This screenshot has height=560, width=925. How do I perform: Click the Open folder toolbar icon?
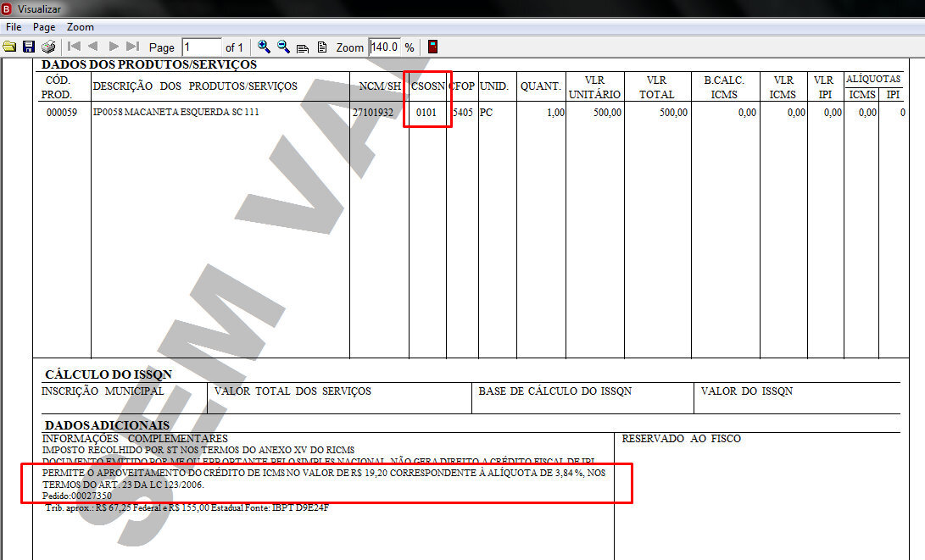(9, 47)
